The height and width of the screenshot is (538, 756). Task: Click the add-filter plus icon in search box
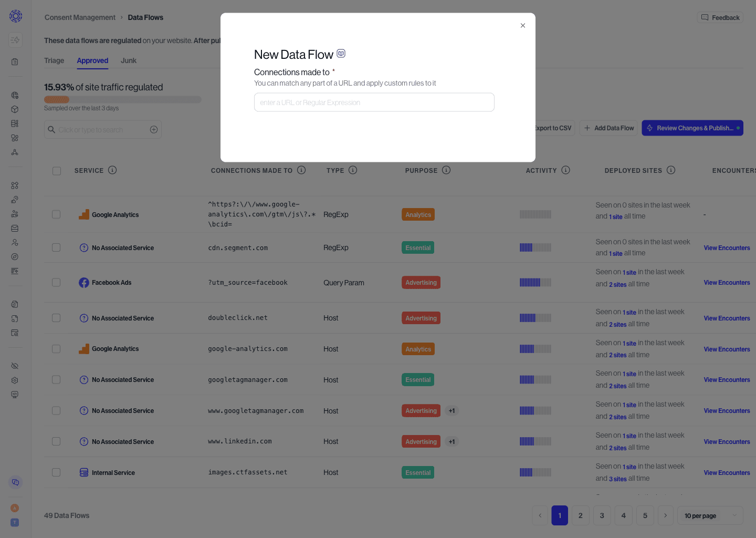point(154,130)
